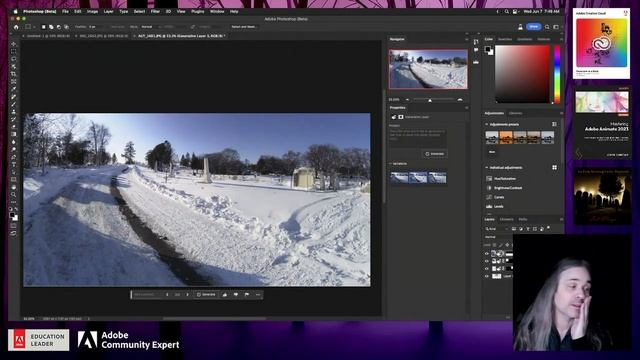
Task: Open more options ellipsis in contextual task bar
Action: coord(258,294)
